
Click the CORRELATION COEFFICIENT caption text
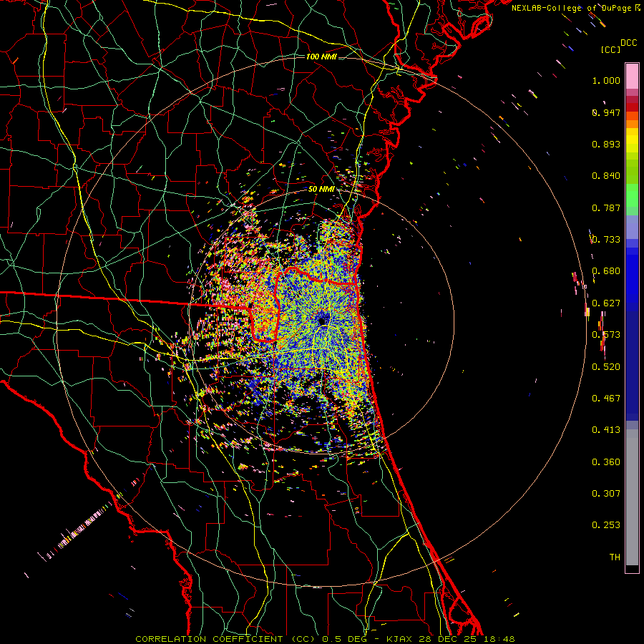coord(209,639)
